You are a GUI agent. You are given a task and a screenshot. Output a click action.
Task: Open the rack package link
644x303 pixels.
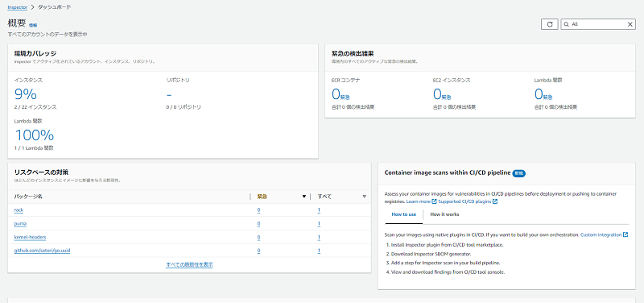point(19,210)
